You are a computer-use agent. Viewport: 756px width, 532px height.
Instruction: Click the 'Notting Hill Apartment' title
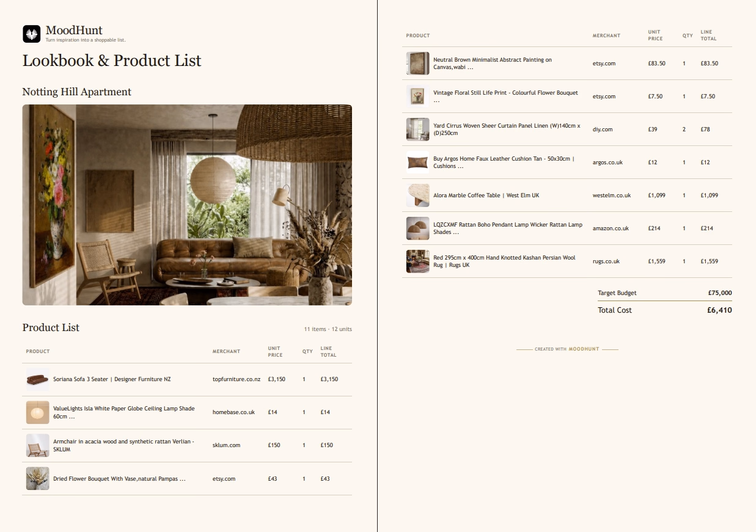pos(77,92)
